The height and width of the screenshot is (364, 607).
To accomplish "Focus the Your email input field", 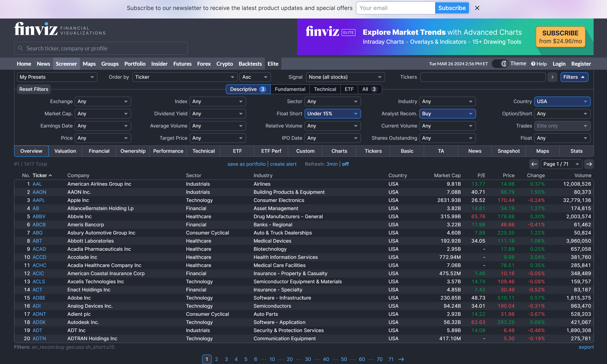I will (x=396, y=8).
